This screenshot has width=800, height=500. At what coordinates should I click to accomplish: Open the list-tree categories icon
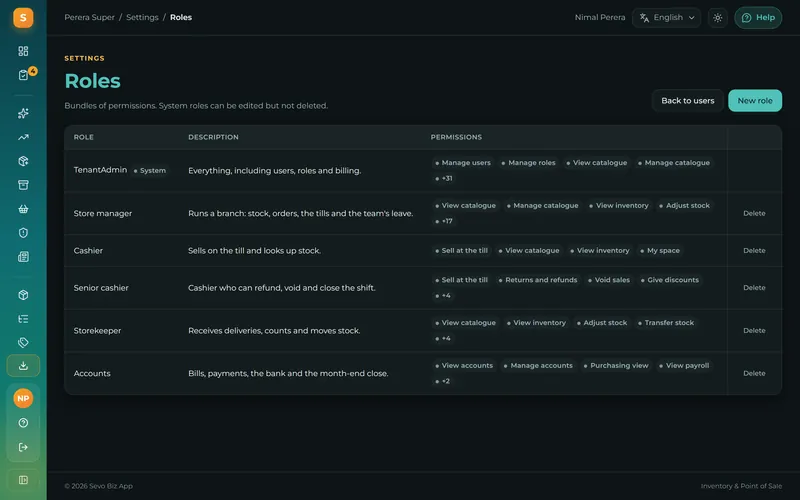click(x=23, y=319)
